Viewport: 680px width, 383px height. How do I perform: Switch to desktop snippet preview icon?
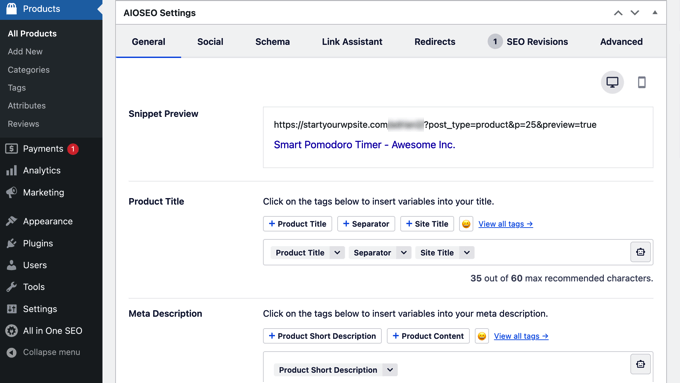pos(612,82)
